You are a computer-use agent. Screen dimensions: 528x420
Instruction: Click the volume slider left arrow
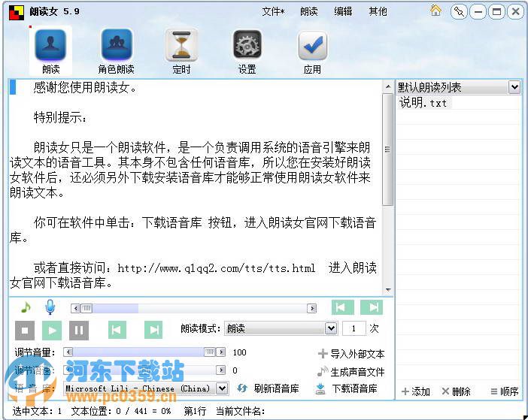point(68,352)
